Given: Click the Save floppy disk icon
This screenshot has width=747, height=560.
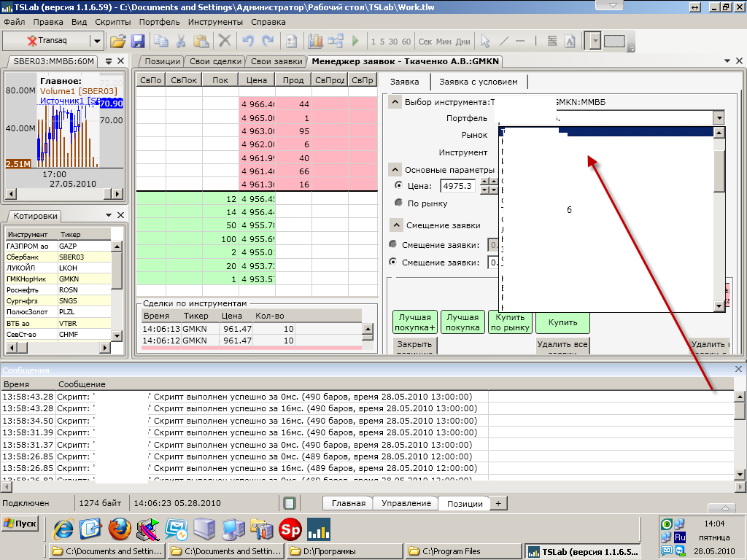Looking at the screenshot, I should [137, 41].
